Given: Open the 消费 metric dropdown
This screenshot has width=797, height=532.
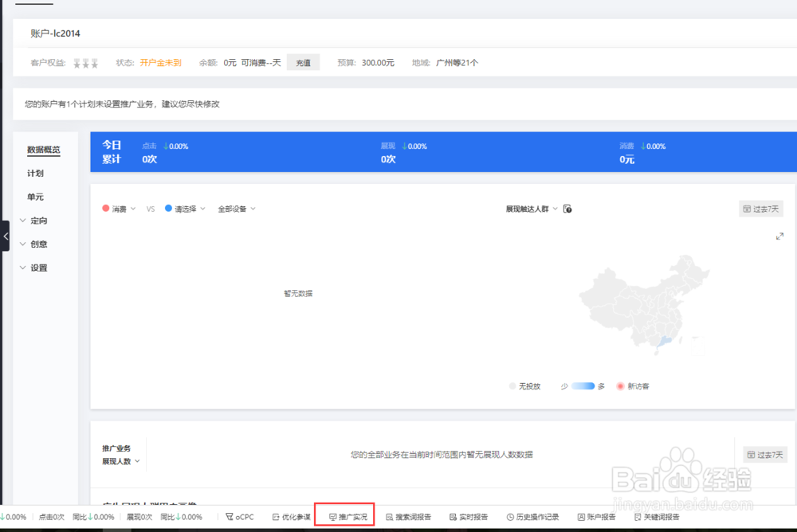Looking at the screenshot, I should tap(119, 209).
